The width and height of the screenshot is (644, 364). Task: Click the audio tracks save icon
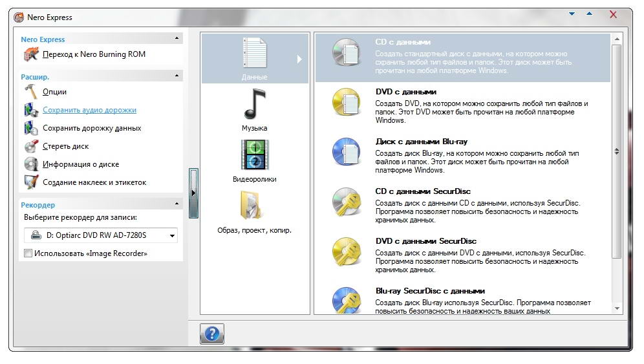(31, 110)
